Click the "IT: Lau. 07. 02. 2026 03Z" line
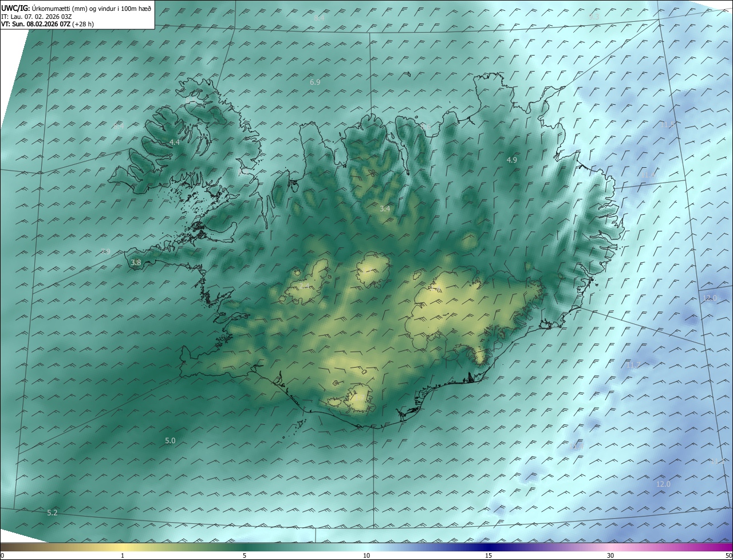Image resolution: width=733 pixels, height=560 pixels. tap(36, 17)
